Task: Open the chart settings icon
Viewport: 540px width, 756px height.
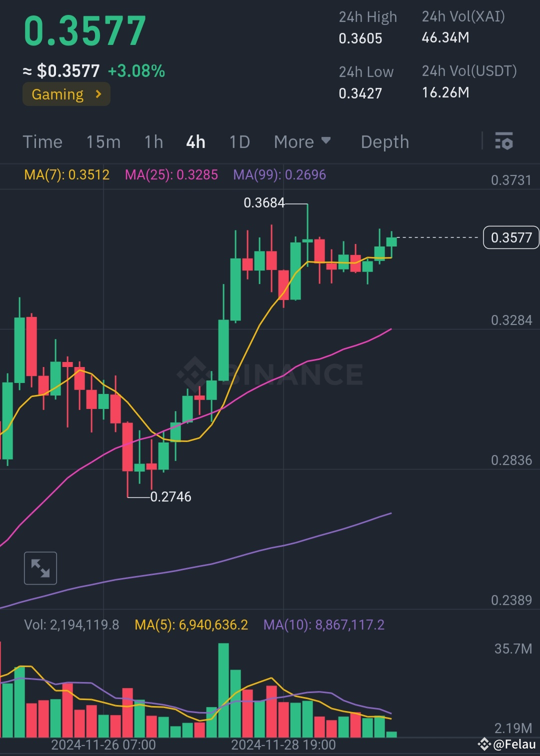Action: (x=505, y=141)
